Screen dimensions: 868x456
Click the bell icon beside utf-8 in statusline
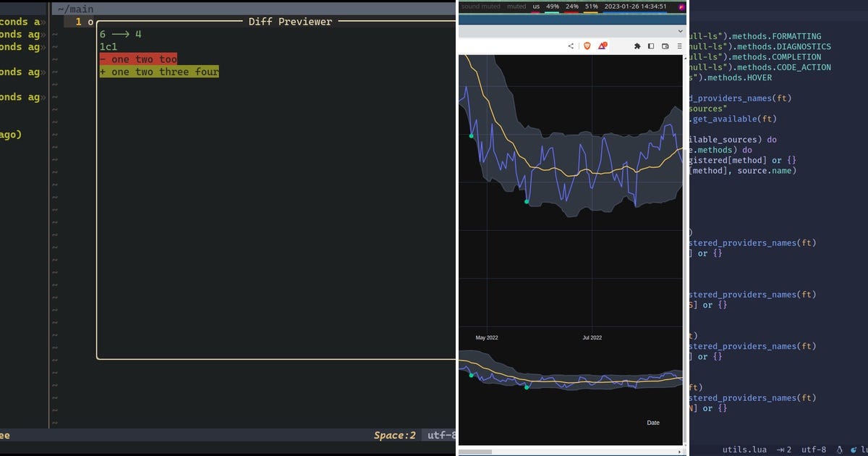[840, 449]
